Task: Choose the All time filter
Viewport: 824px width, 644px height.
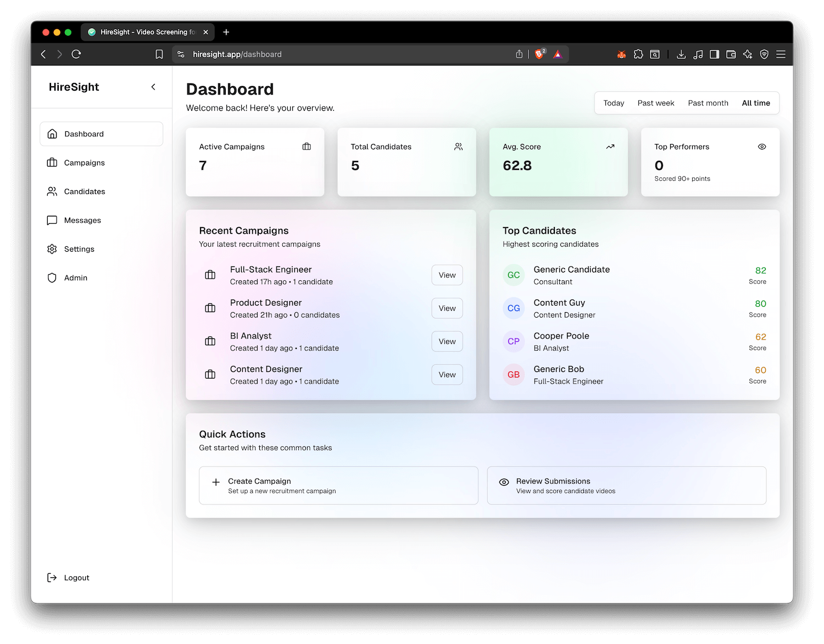Action: (755, 103)
